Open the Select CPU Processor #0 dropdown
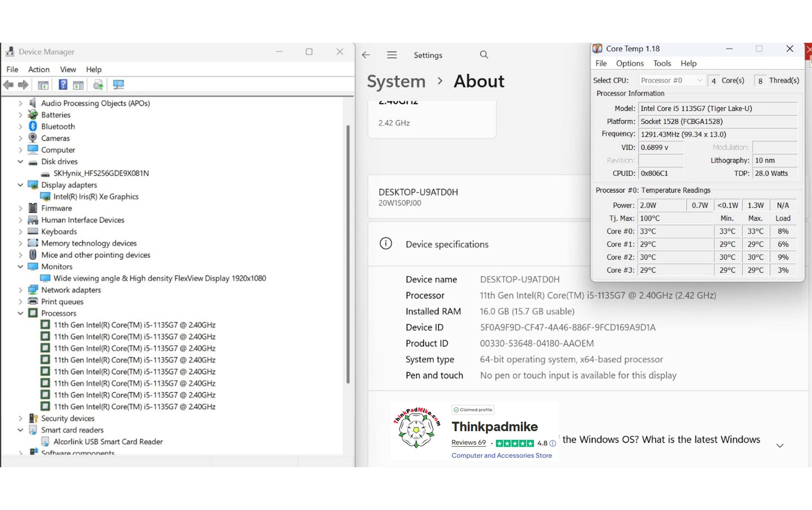The width and height of the screenshot is (812, 510). coord(671,80)
